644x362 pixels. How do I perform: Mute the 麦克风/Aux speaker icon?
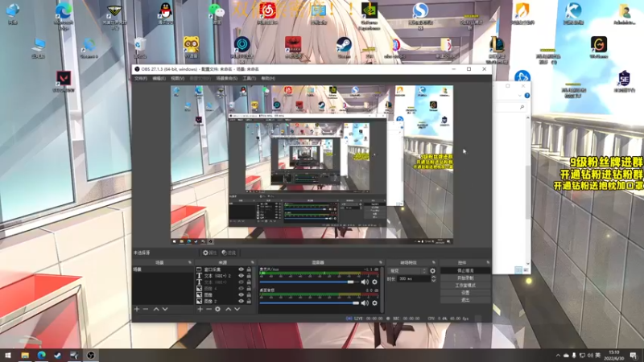(x=365, y=282)
